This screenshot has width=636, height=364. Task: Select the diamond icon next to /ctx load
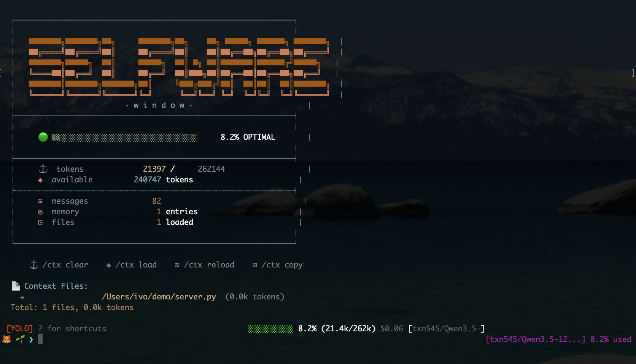[108, 264]
